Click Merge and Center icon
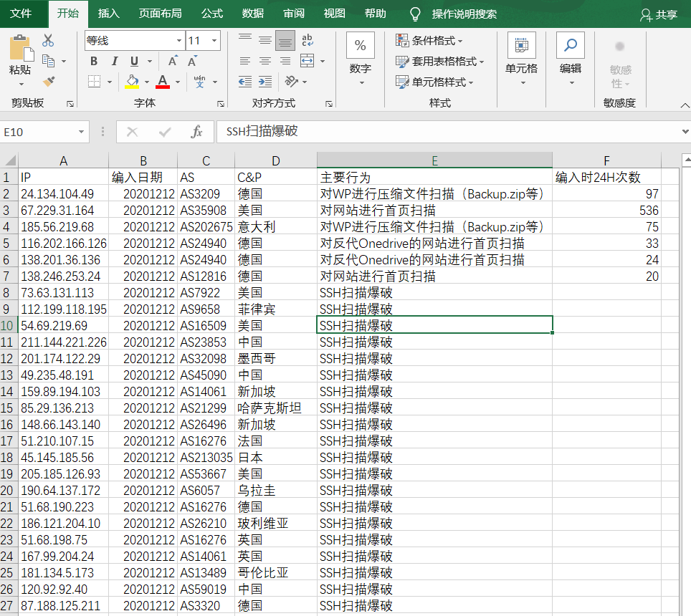Screen dimensions: 691x616 pos(308,61)
